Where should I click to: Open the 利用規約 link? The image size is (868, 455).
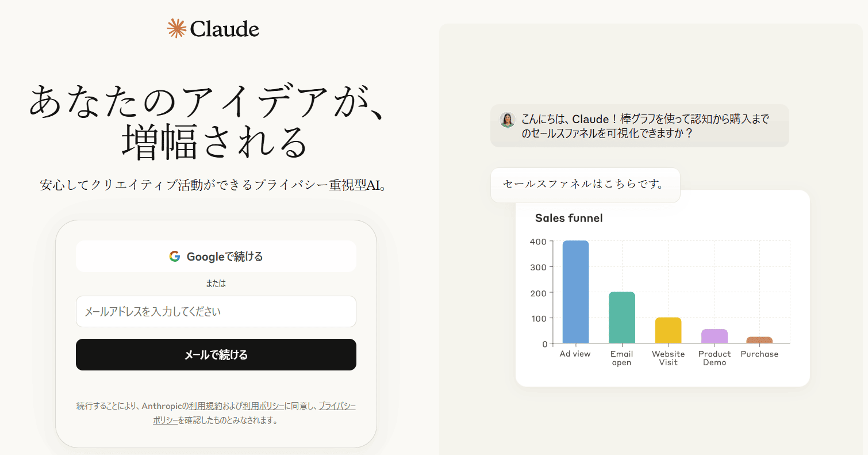pyautogui.click(x=205, y=406)
